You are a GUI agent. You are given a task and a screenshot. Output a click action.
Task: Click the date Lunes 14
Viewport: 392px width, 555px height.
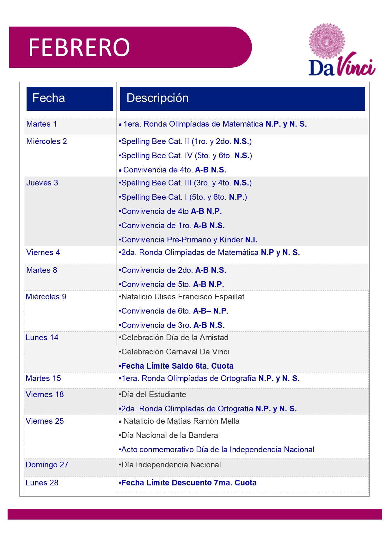pyautogui.click(x=42, y=338)
